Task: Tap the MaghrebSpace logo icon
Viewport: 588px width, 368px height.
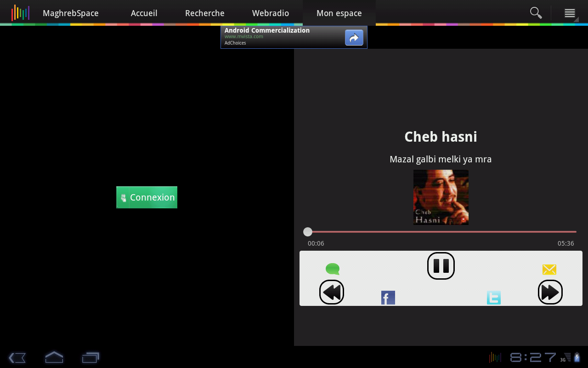Action: click(x=20, y=13)
